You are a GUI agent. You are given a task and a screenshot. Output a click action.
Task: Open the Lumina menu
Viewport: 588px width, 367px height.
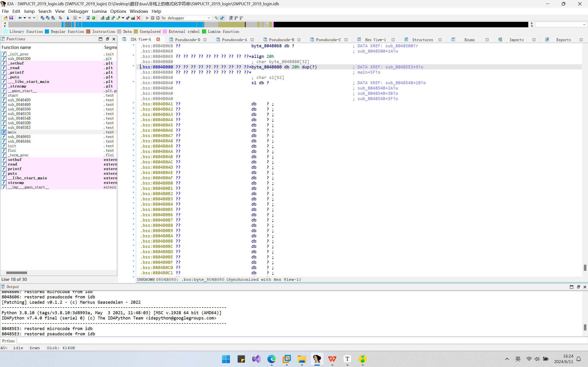click(x=99, y=11)
